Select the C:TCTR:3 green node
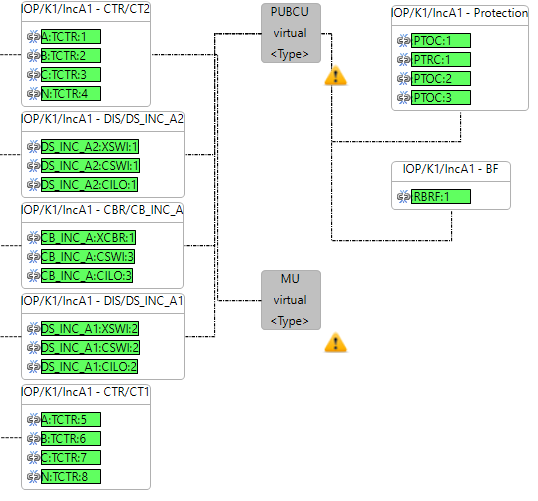The height and width of the screenshot is (501, 538). point(71,74)
